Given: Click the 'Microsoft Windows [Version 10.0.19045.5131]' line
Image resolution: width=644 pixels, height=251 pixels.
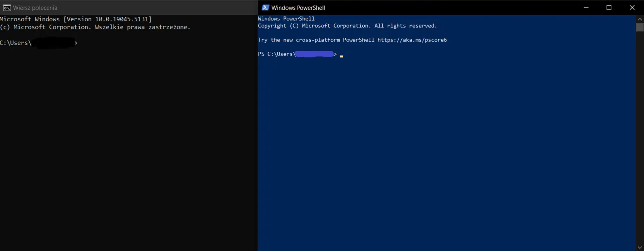Looking at the screenshot, I should [76, 19].
